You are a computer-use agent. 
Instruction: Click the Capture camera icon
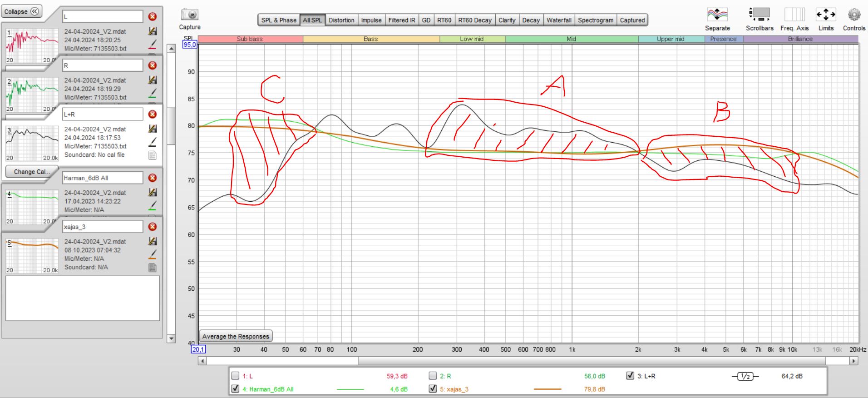point(189,15)
